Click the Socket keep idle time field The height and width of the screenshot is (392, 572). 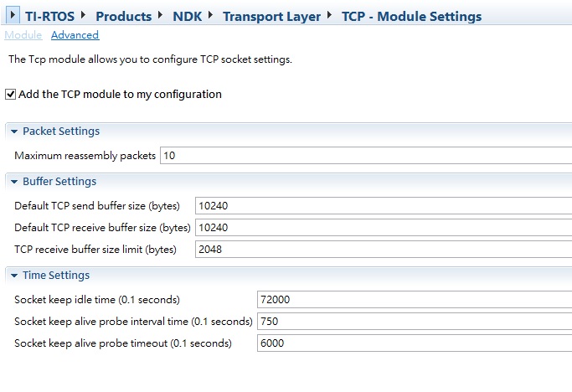pos(415,300)
